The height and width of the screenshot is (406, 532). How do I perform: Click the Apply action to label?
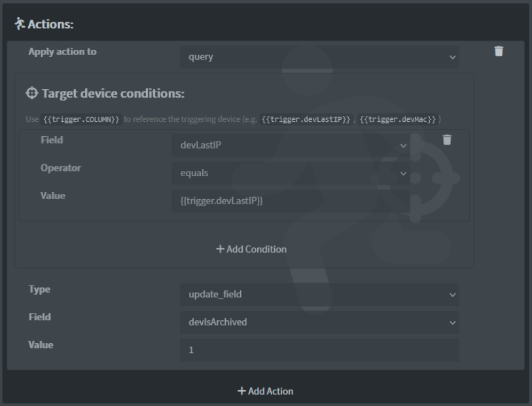coord(62,52)
